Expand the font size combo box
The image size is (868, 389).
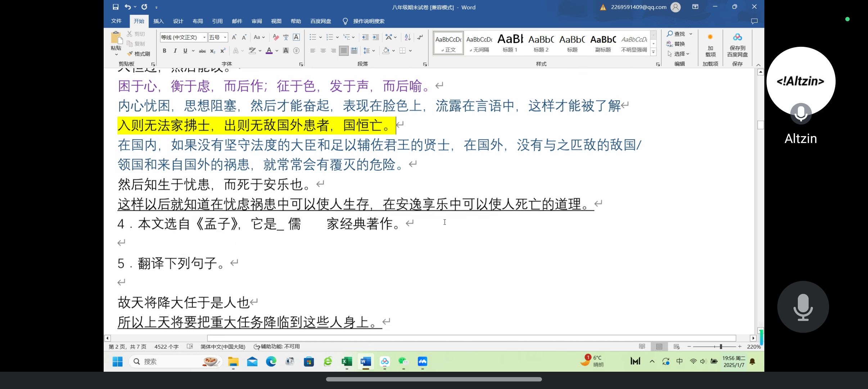pyautogui.click(x=225, y=37)
